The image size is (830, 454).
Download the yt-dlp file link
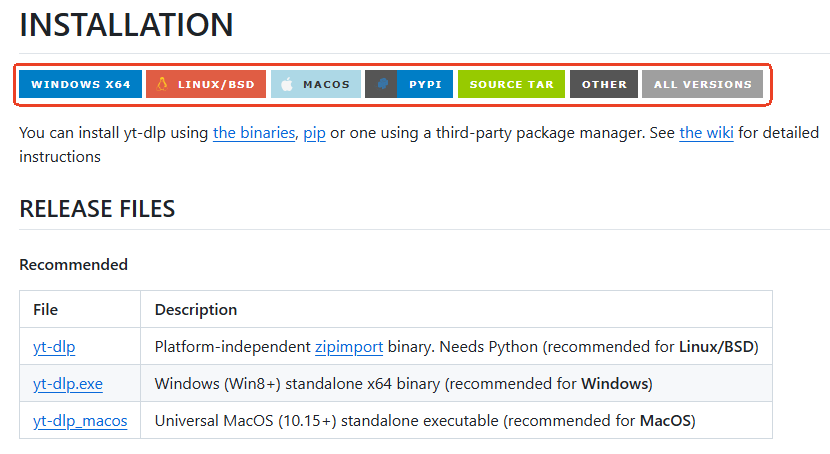click(x=54, y=347)
